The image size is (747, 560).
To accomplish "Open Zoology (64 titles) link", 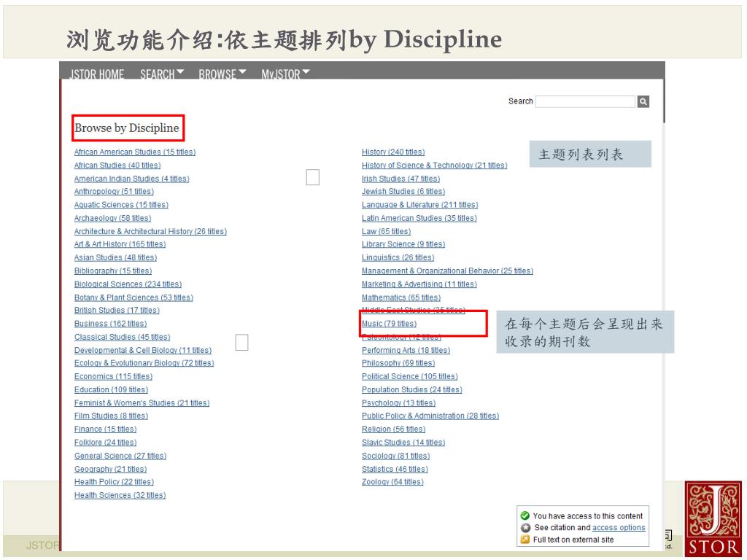I will pos(392,483).
